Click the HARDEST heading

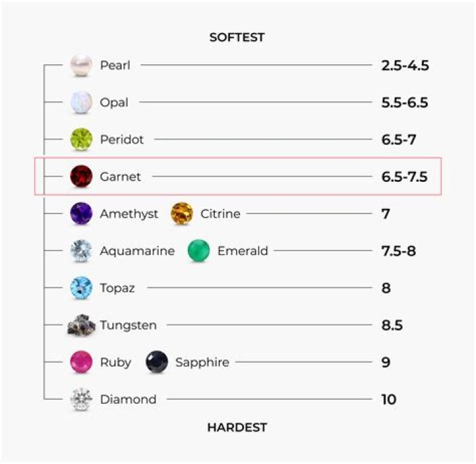[x=237, y=427]
